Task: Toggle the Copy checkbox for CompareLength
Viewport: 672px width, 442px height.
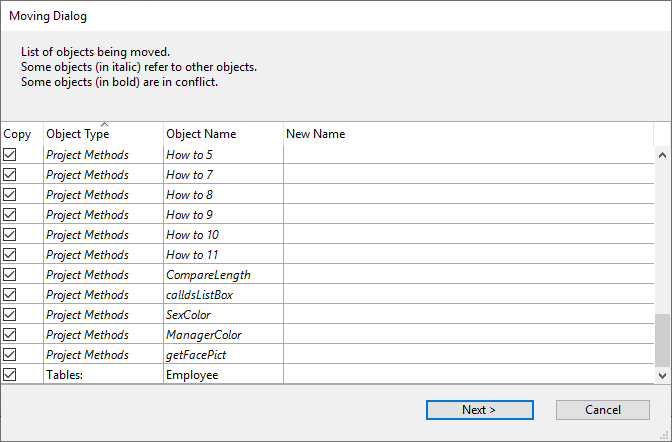Action: (10, 275)
